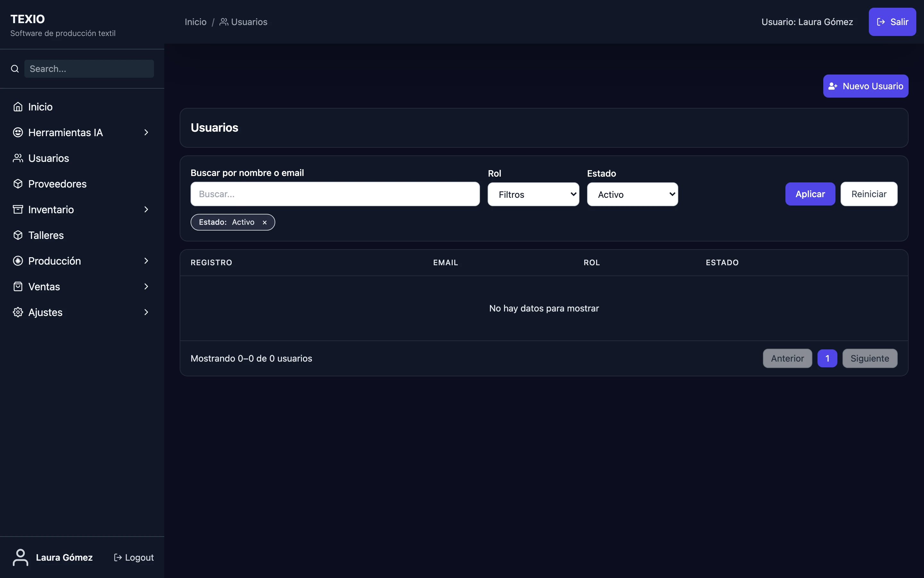Viewport: 924px width, 578px height.
Task: Reset filters with the Reiniciar button
Action: [869, 194]
